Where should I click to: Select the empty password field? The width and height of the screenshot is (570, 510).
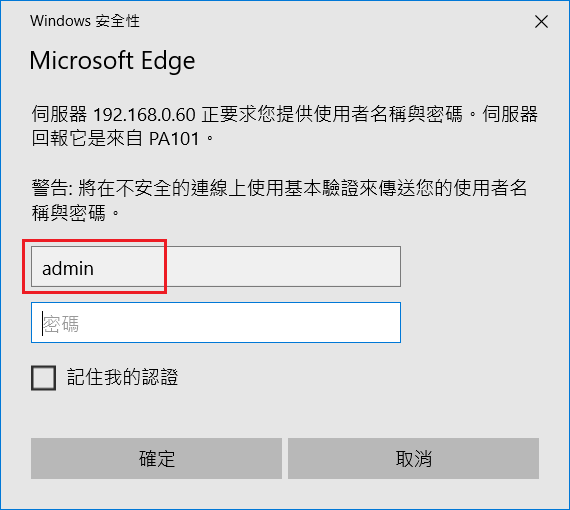click(216, 322)
